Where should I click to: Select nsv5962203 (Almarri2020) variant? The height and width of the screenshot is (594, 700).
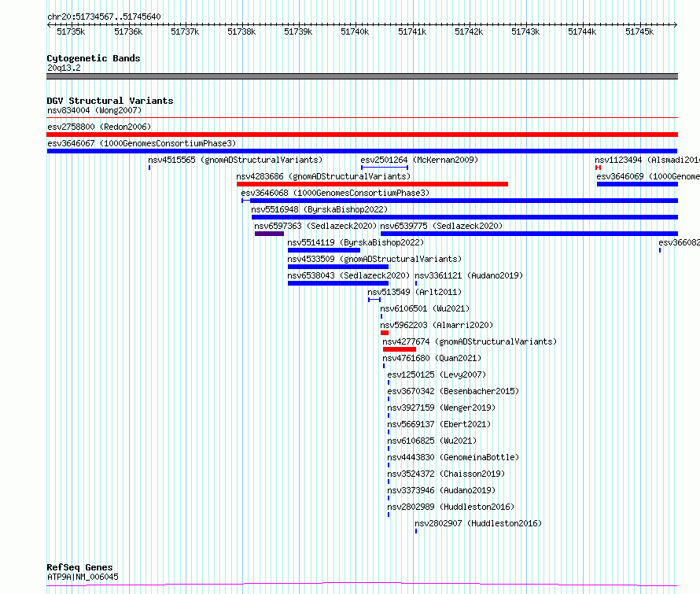point(437,325)
